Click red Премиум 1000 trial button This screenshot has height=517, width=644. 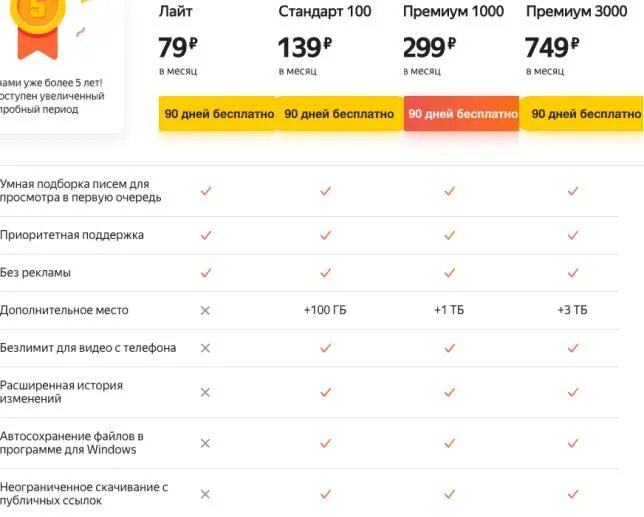coord(462,114)
